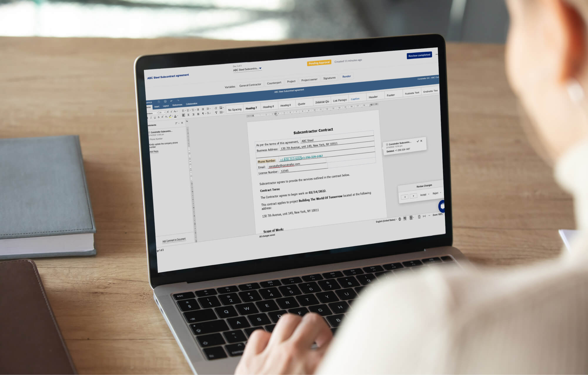Image resolution: width=588 pixels, height=375 pixels.
Task: Click Heading 7 style icon in toolbar
Action: click(251, 107)
